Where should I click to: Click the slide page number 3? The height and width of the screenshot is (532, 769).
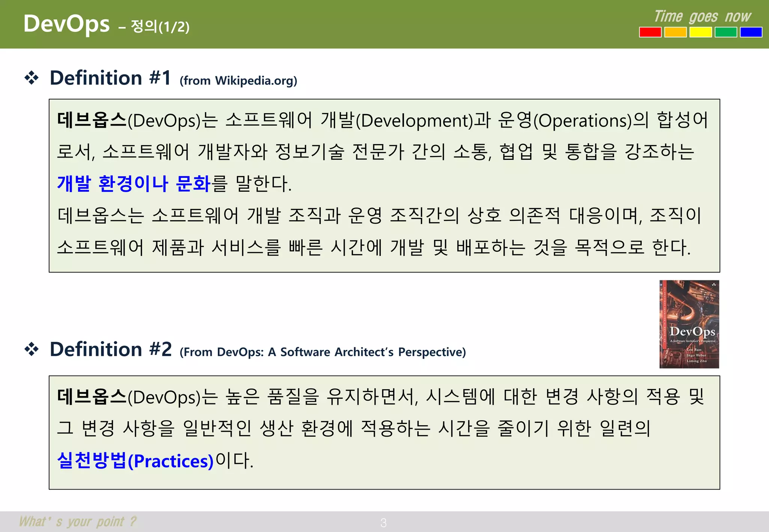[x=383, y=523]
